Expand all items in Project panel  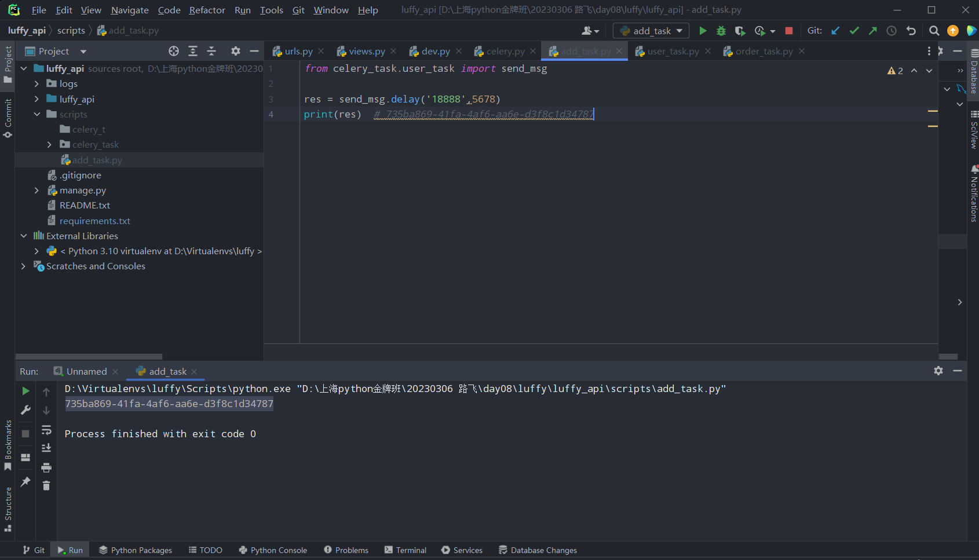193,51
